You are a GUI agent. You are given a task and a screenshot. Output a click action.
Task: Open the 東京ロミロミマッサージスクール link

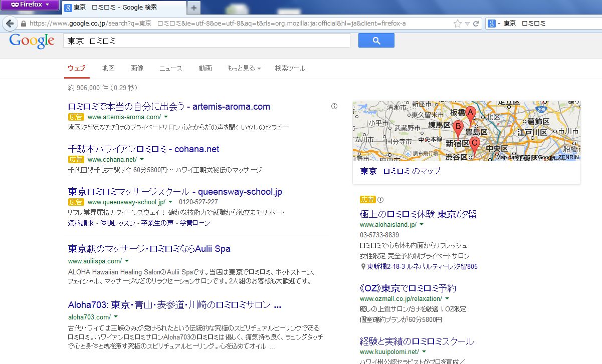(175, 192)
